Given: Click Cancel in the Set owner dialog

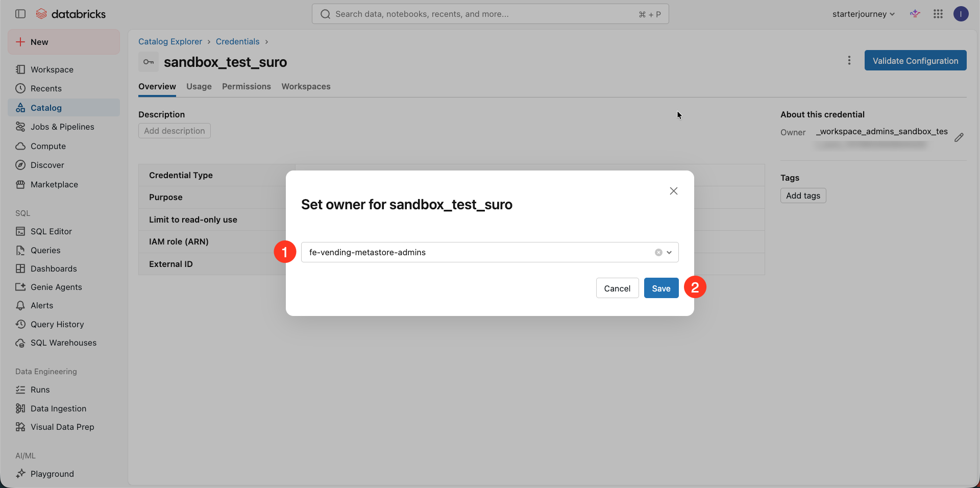Looking at the screenshot, I should 617,288.
